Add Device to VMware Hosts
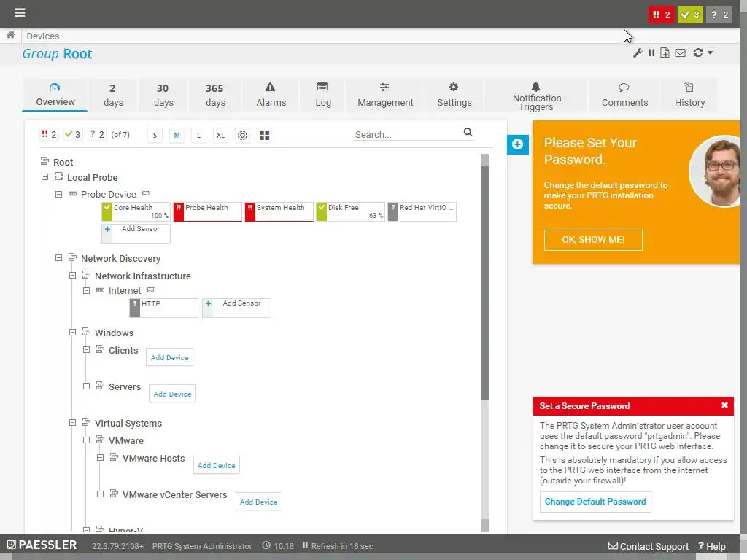Image resolution: width=747 pixels, height=560 pixels. point(216,465)
